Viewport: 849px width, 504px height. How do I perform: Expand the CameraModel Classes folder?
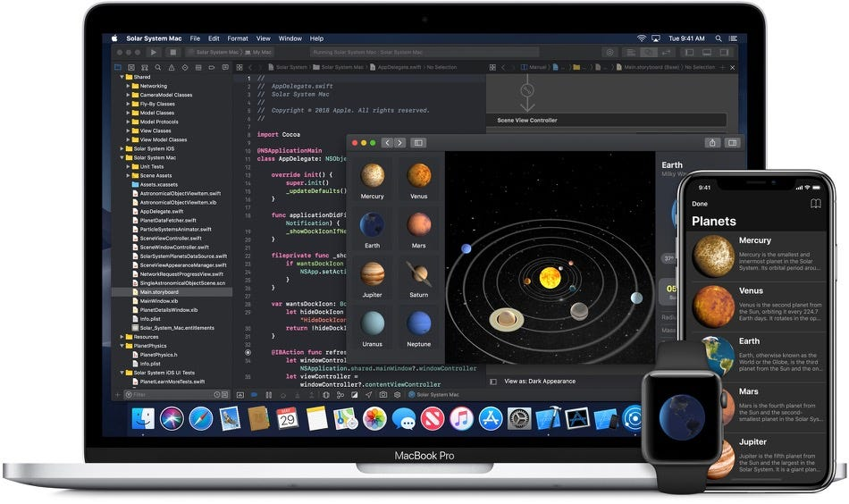(129, 95)
